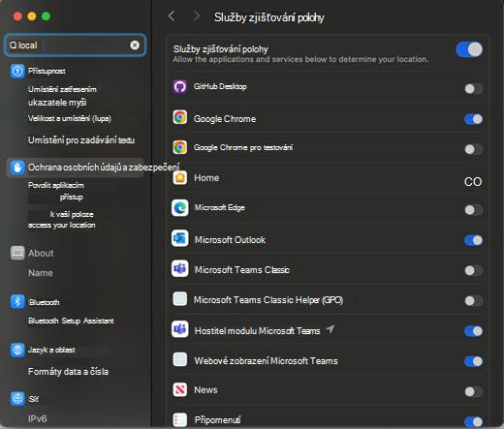Image resolution: width=504 pixels, height=429 pixels.
Task: Select Umístění zaměřením ukazatele myši result
Action: coord(62,96)
